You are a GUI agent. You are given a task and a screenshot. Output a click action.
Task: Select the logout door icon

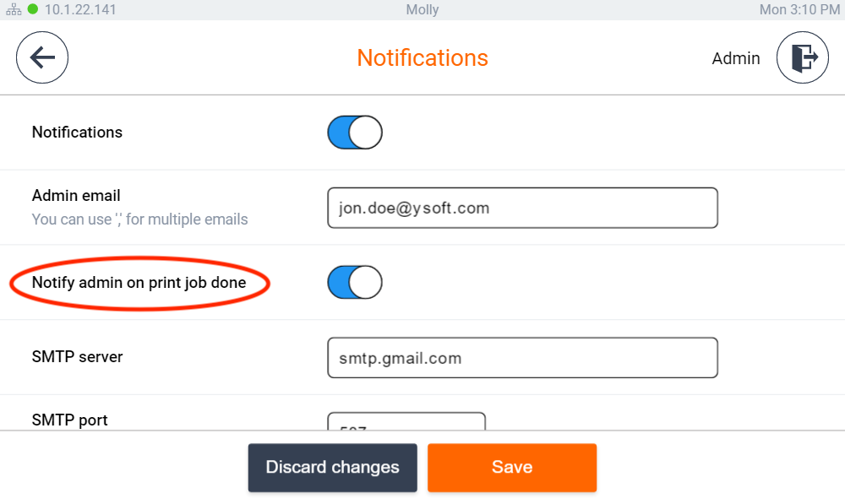(803, 57)
